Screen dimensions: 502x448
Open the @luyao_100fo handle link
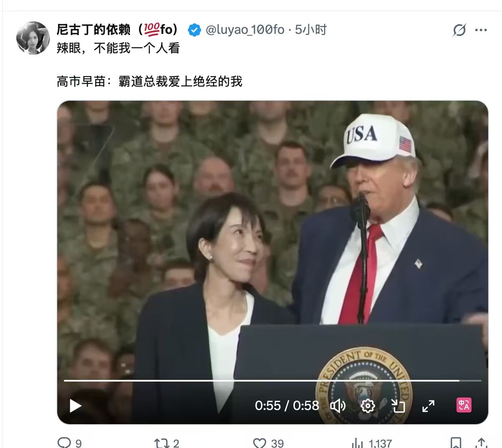pyautogui.click(x=245, y=30)
